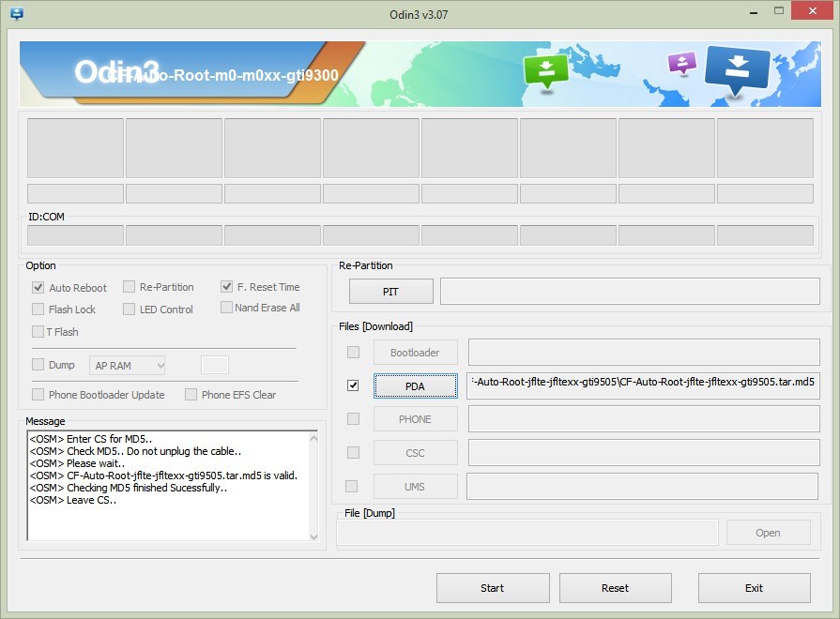The height and width of the screenshot is (619, 840).
Task: Enable Flash Lock option
Action: click(38, 309)
